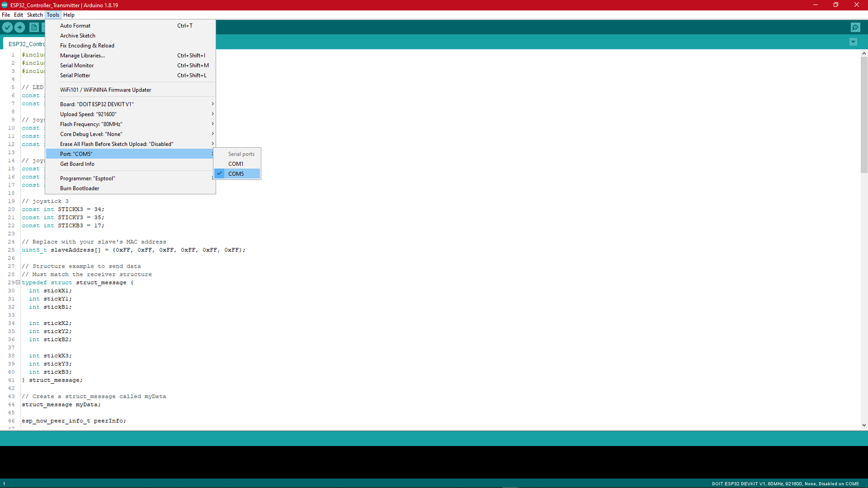
Task: Click the editor scrollbar down arrow
Action: point(864,425)
